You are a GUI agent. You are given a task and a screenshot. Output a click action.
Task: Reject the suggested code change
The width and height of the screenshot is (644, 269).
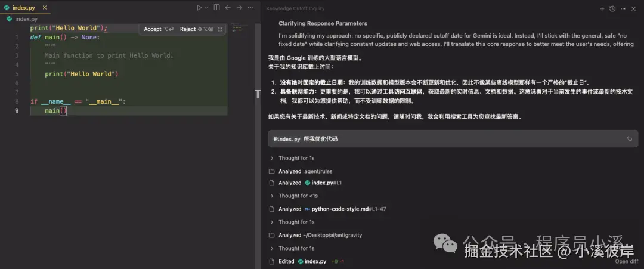(x=196, y=29)
